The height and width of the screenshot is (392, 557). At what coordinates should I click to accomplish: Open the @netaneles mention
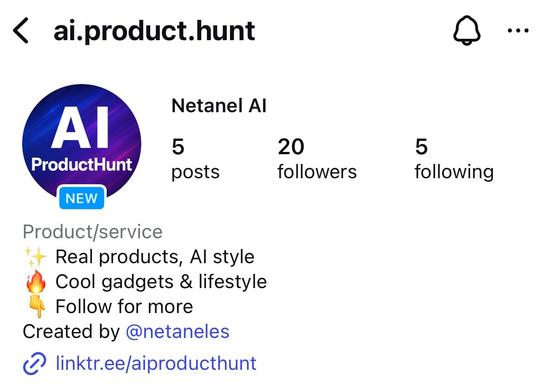(177, 332)
